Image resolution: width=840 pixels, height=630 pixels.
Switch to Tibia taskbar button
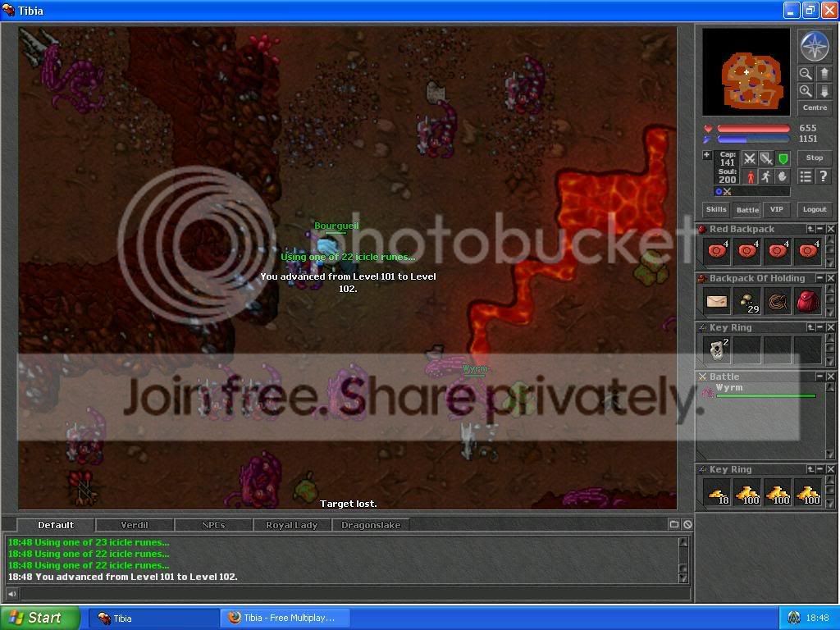coord(153,619)
